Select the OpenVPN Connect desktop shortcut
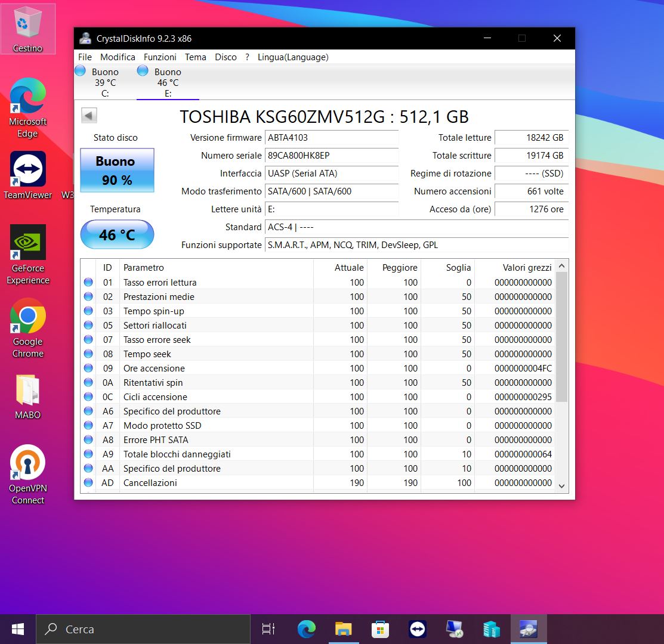 [x=27, y=474]
